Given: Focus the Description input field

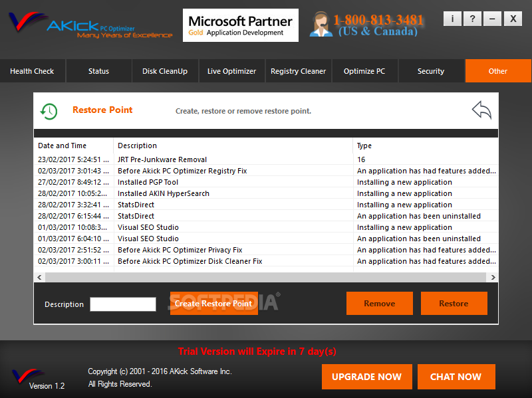Looking at the screenshot, I should (123, 304).
